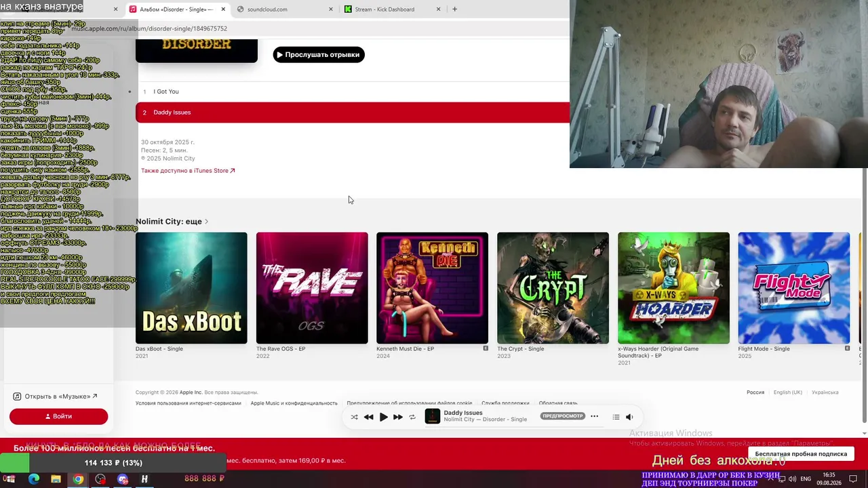
Task: Open The Crypt album cover
Action: [553, 288]
